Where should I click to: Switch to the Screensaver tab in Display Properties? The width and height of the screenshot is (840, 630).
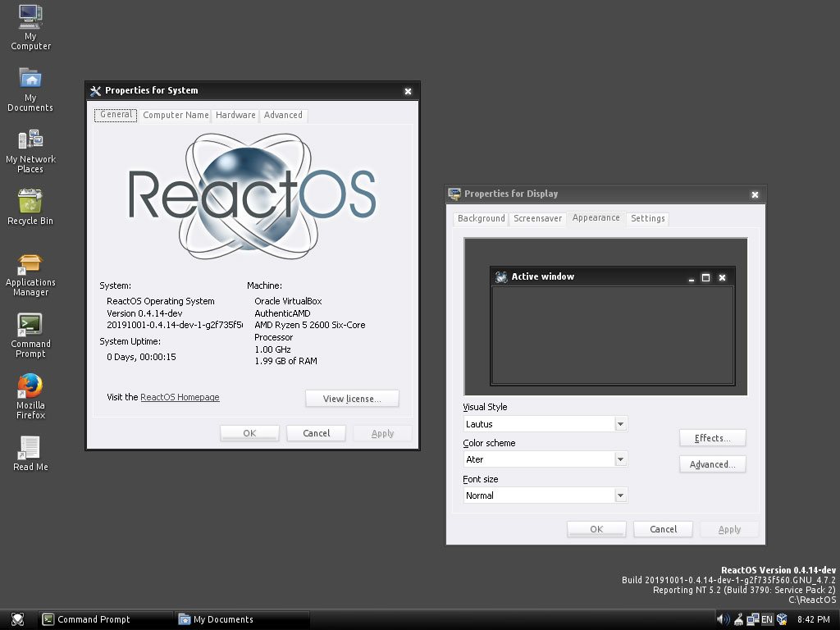tap(537, 218)
